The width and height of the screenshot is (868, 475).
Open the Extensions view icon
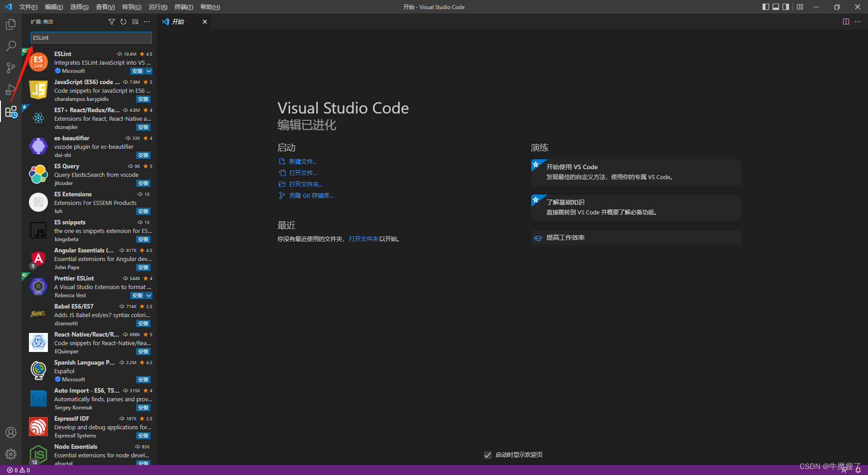(11, 111)
